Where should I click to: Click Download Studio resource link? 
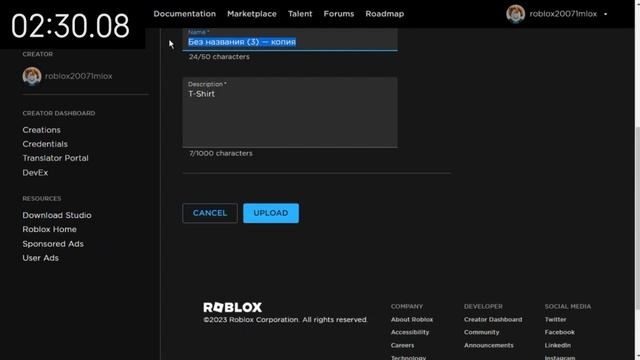tap(57, 215)
